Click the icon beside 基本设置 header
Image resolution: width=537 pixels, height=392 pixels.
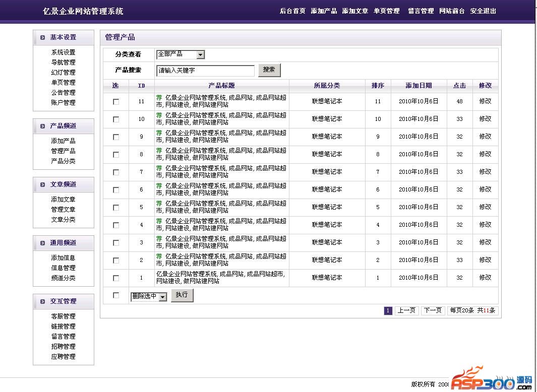coord(42,38)
